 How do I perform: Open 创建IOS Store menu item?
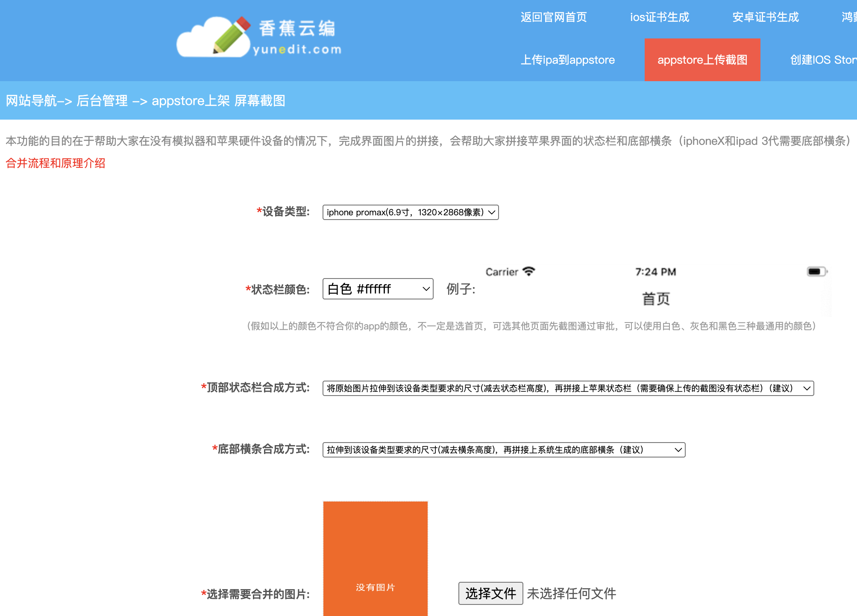[822, 60]
